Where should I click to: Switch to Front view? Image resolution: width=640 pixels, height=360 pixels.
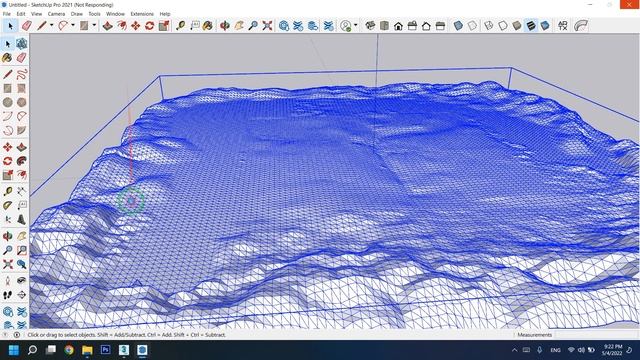(398, 26)
